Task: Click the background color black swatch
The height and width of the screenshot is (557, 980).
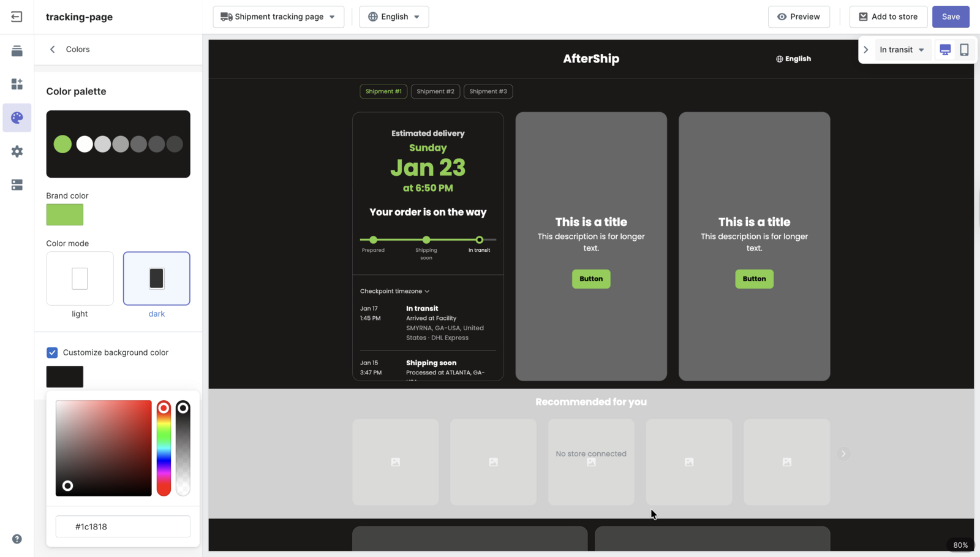Action: (65, 376)
